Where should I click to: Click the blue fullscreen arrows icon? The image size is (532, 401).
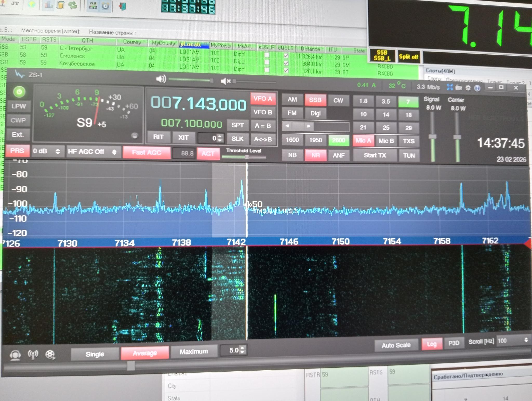coord(450,87)
